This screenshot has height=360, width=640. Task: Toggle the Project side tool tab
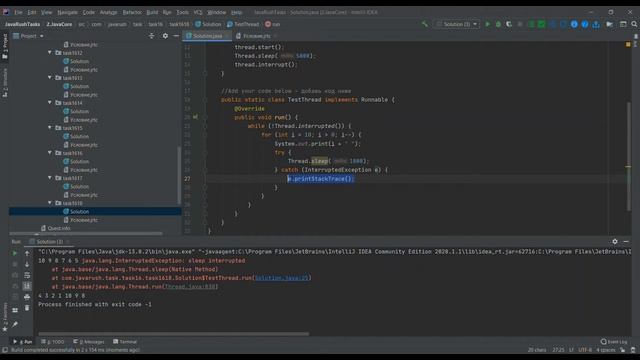point(5,46)
